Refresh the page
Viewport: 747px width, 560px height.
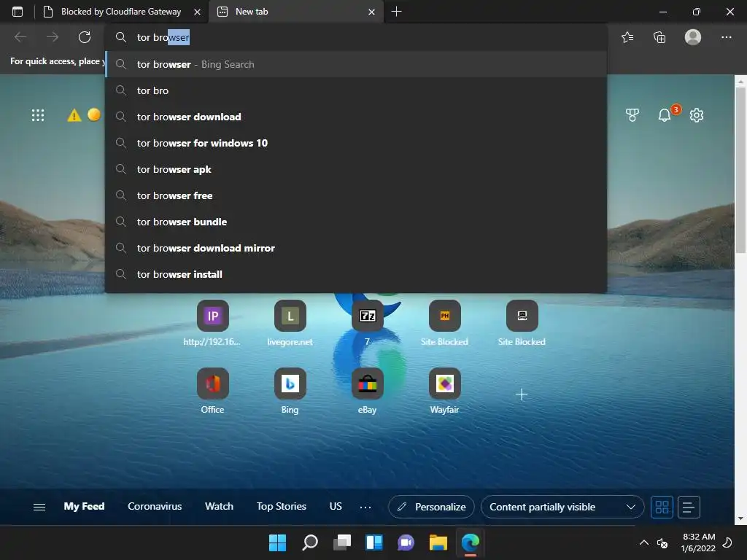[x=85, y=37]
